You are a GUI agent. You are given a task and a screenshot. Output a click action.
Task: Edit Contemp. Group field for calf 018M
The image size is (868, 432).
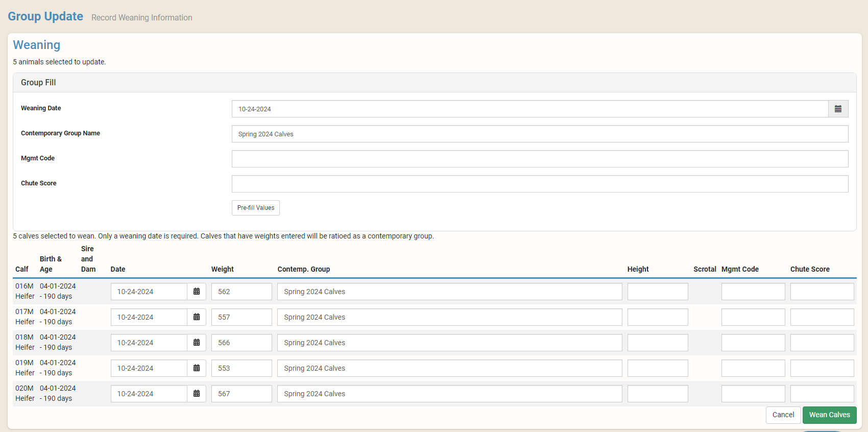[450, 343]
